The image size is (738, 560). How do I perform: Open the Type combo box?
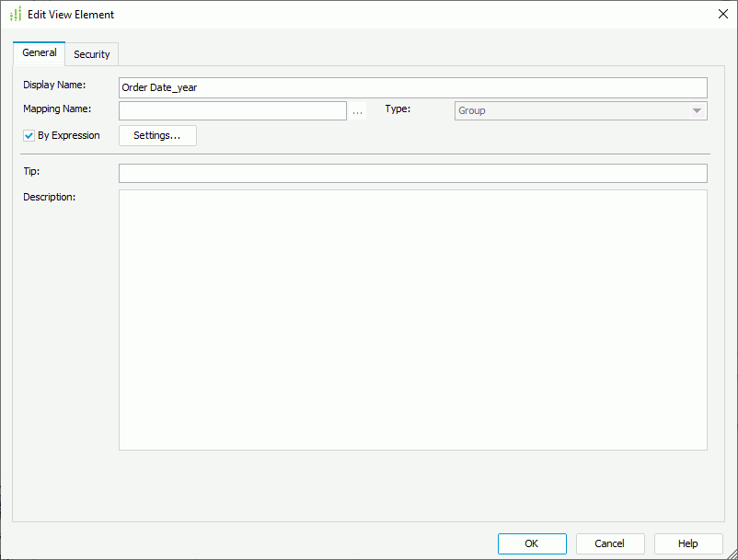(x=580, y=109)
